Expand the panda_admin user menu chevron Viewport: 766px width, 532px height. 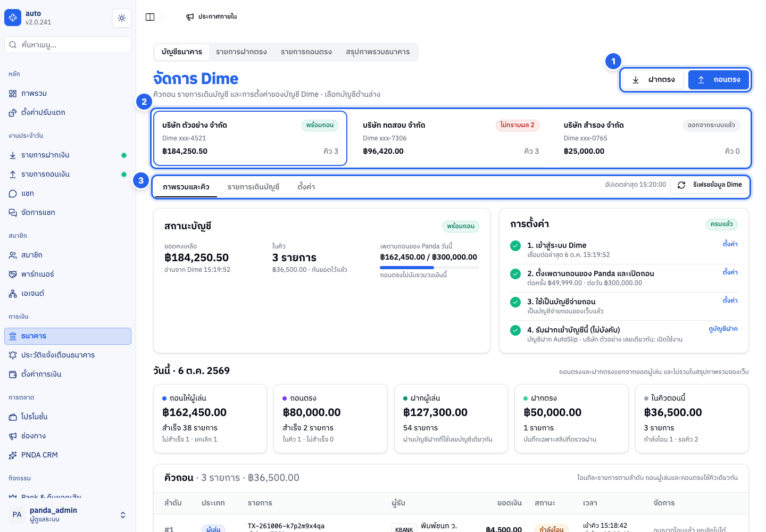(123, 515)
